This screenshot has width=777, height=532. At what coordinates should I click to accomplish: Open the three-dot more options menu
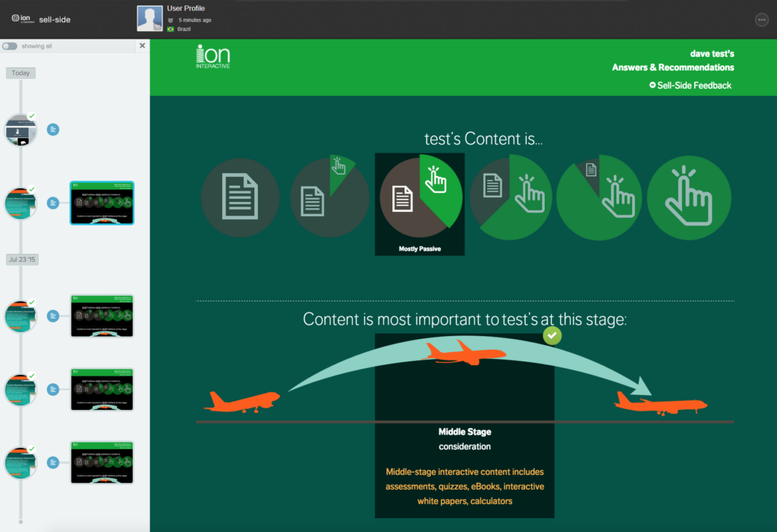tap(762, 20)
